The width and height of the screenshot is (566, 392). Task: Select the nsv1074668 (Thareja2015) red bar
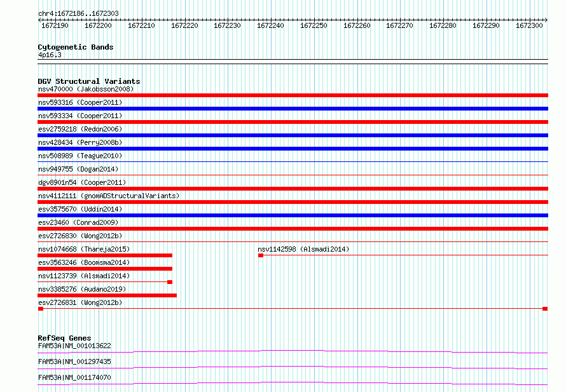coord(105,255)
